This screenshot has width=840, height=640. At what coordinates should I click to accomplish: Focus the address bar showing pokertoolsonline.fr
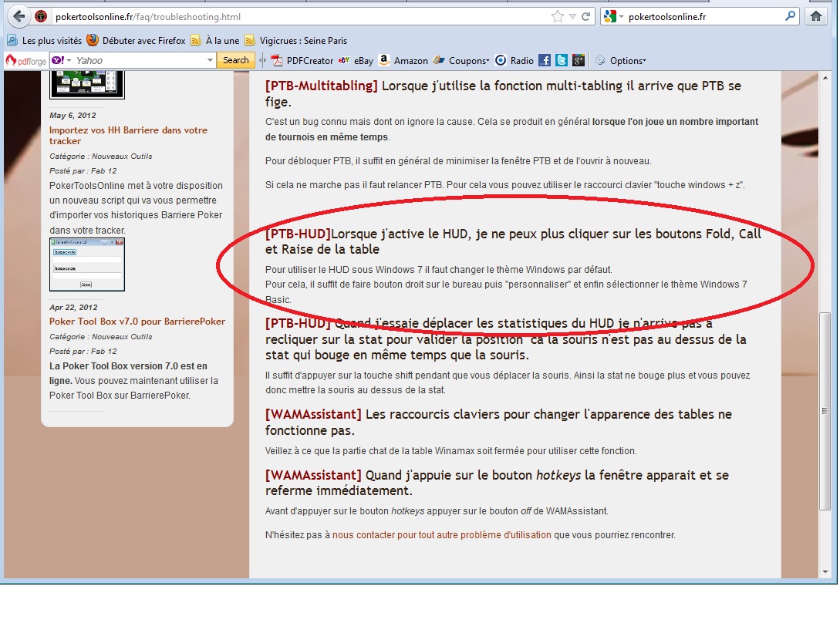pos(300,17)
